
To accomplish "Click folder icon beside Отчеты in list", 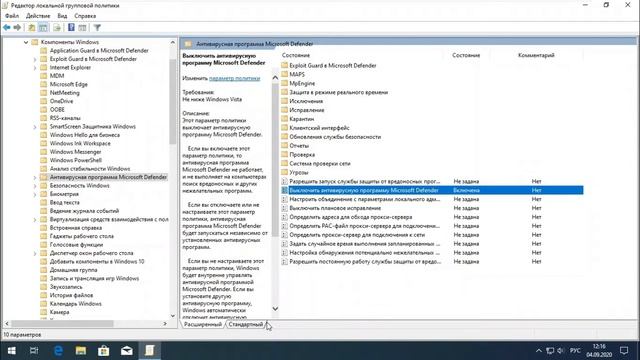I will click(x=284, y=146).
